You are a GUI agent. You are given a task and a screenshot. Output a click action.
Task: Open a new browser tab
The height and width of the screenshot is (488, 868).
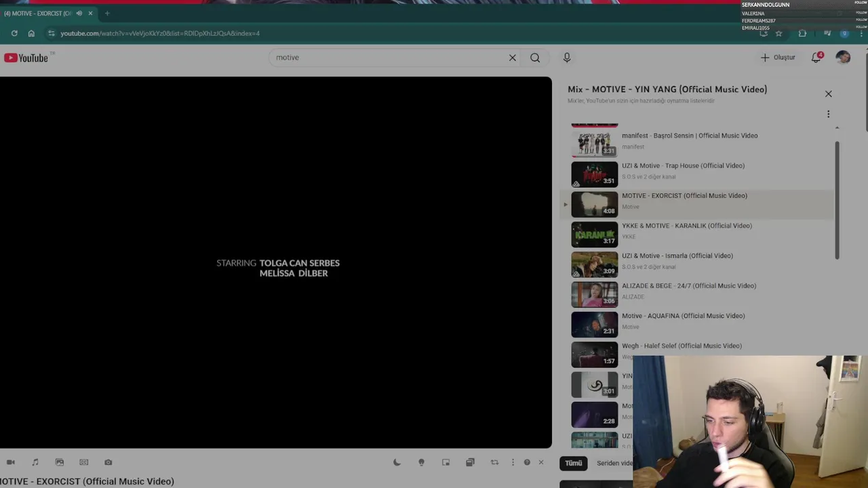[107, 13]
